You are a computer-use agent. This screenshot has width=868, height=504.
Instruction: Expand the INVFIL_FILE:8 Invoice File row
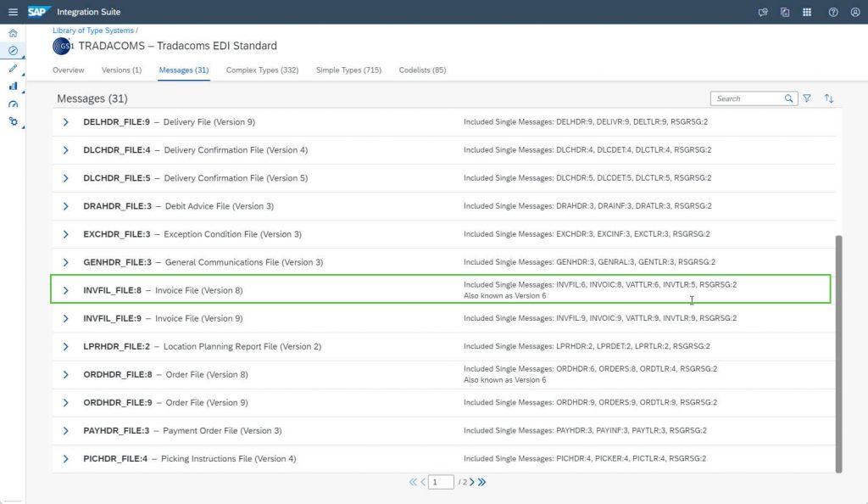(x=65, y=290)
